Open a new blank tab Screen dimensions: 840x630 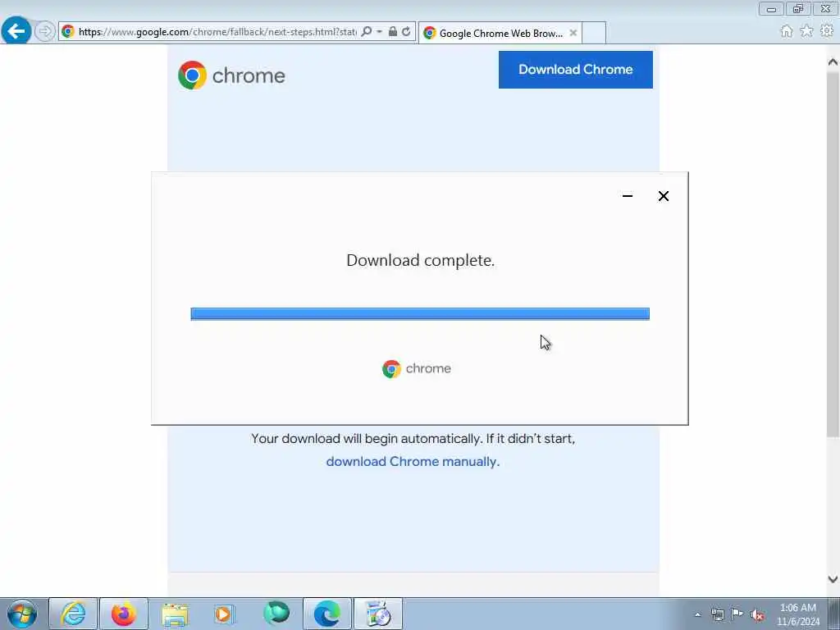(x=594, y=33)
